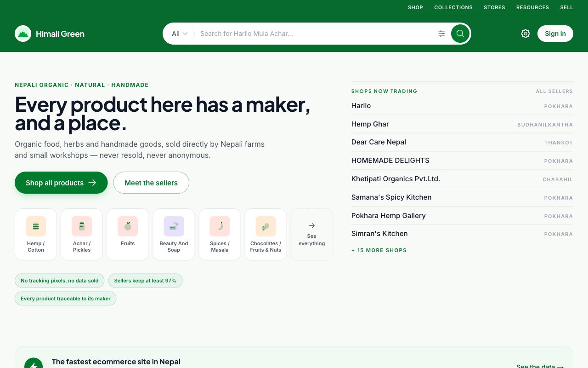Expand the All search category dropdown
This screenshot has height=368, width=588.
click(180, 34)
